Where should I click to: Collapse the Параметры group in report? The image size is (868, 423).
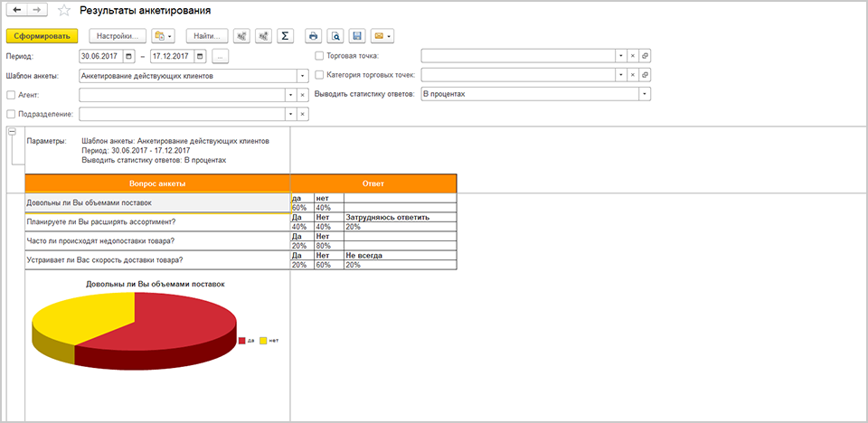pyautogui.click(x=14, y=131)
